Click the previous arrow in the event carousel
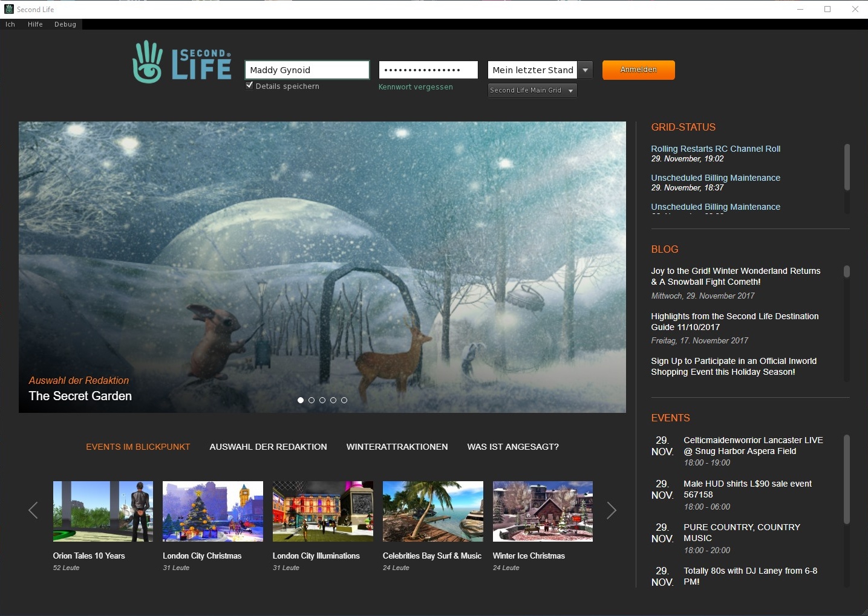The width and height of the screenshot is (868, 616). pos(33,510)
